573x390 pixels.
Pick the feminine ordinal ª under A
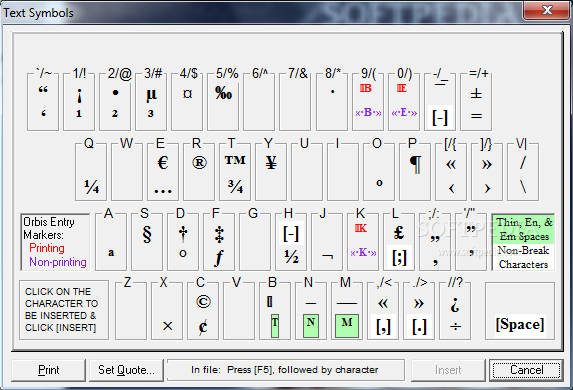point(111,253)
